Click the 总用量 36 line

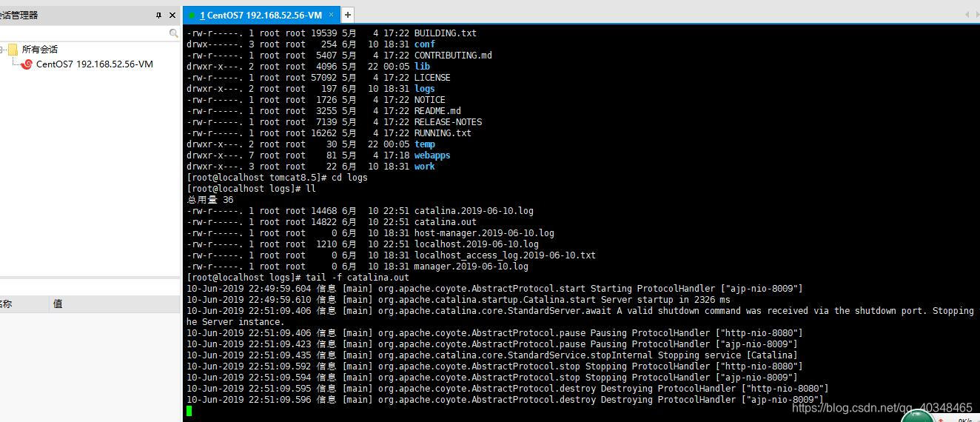(210, 200)
